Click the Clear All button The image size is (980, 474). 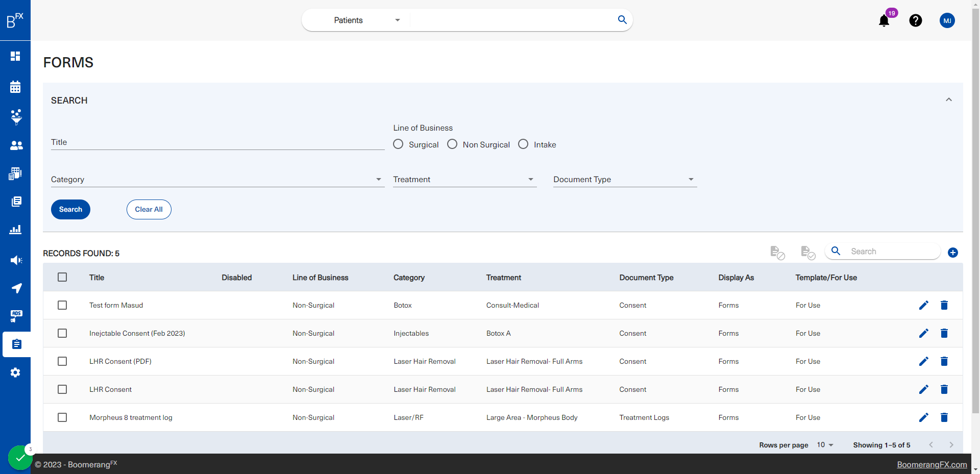point(149,210)
